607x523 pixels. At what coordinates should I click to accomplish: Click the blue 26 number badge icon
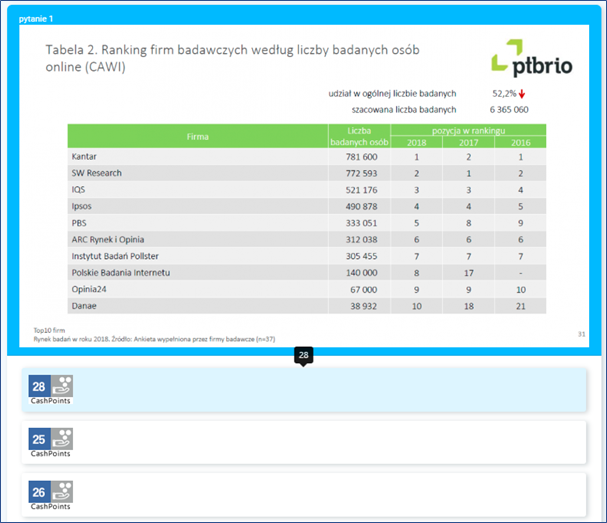click(38, 491)
